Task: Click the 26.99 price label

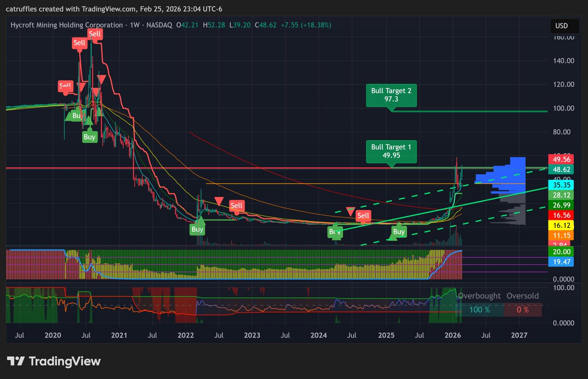Action: [x=560, y=205]
